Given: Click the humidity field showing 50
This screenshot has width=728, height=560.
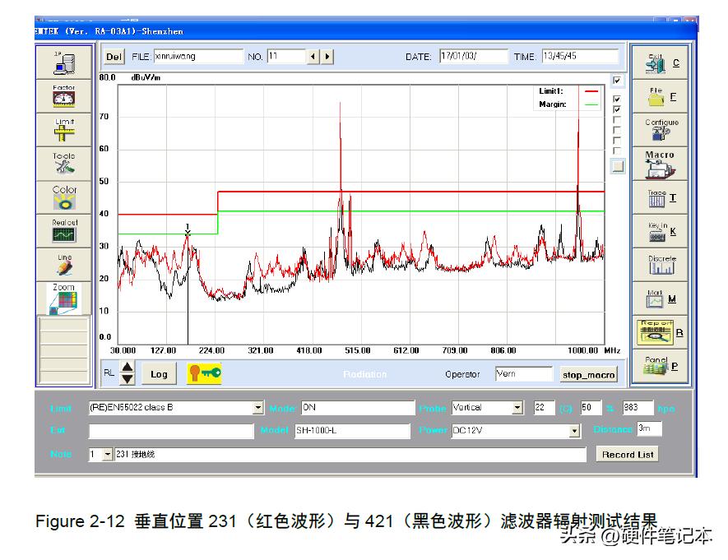Looking at the screenshot, I should click(591, 408).
